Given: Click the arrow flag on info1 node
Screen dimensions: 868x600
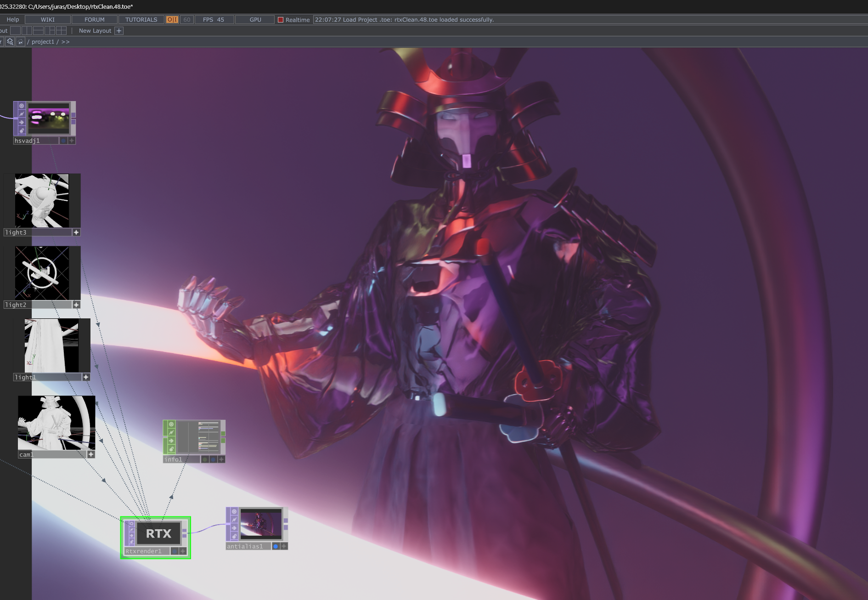Looking at the screenshot, I should click(171, 441).
